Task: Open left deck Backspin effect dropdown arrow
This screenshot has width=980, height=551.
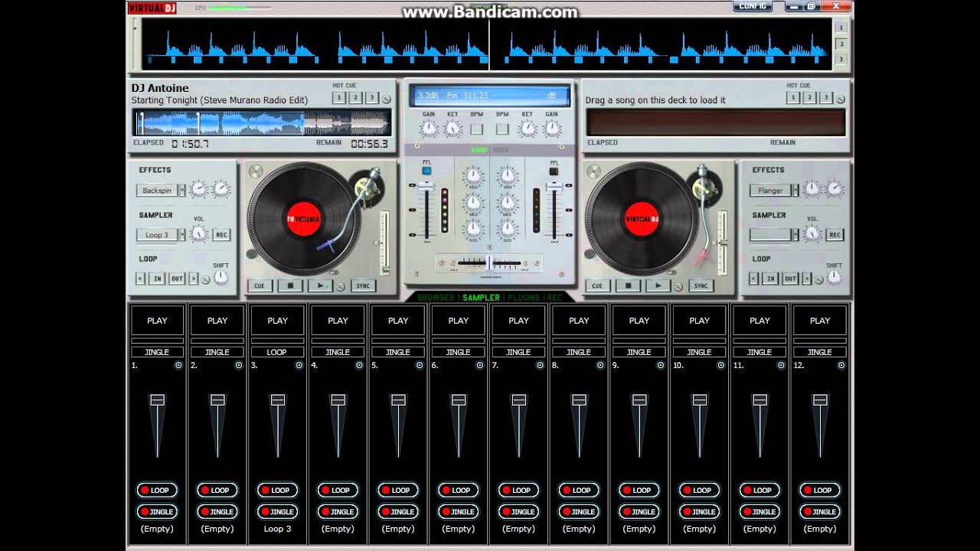Action: (182, 191)
